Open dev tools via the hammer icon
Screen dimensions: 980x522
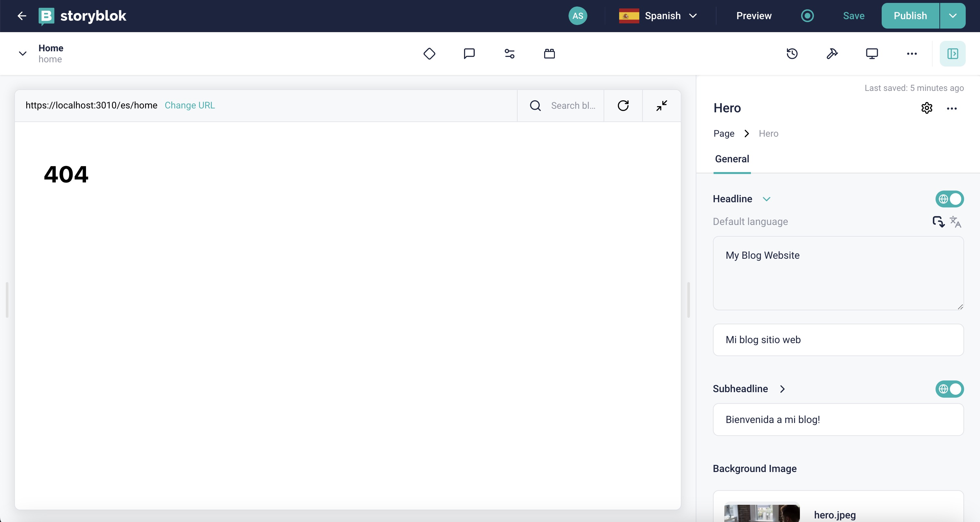click(x=832, y=54)
